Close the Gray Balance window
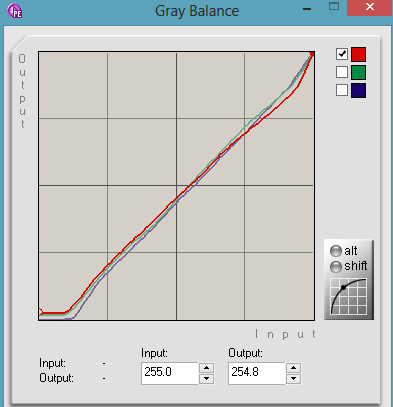393x407 pixels. (369, 7)
